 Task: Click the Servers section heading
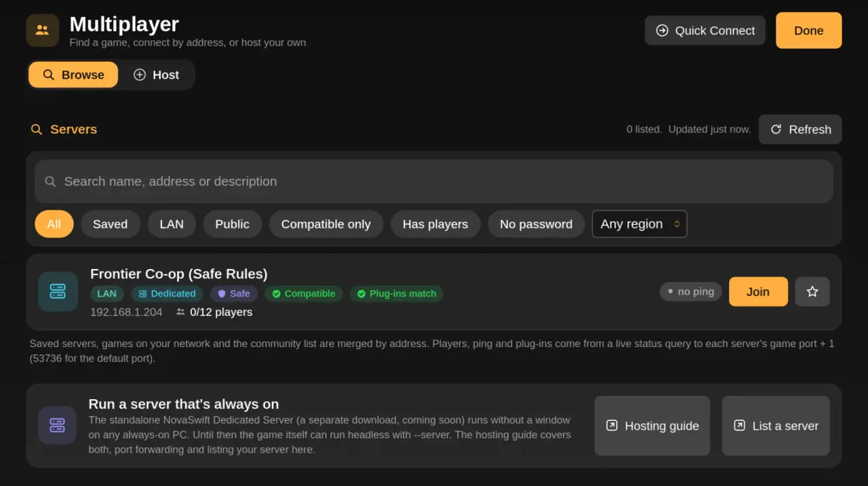[x=73, y=129]
